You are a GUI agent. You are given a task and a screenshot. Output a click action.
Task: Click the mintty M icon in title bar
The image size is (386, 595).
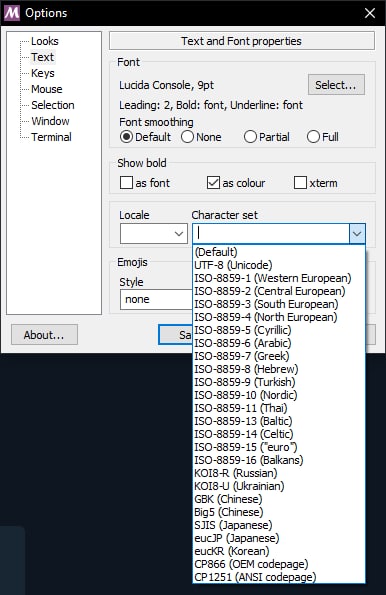tap(11, 13)
